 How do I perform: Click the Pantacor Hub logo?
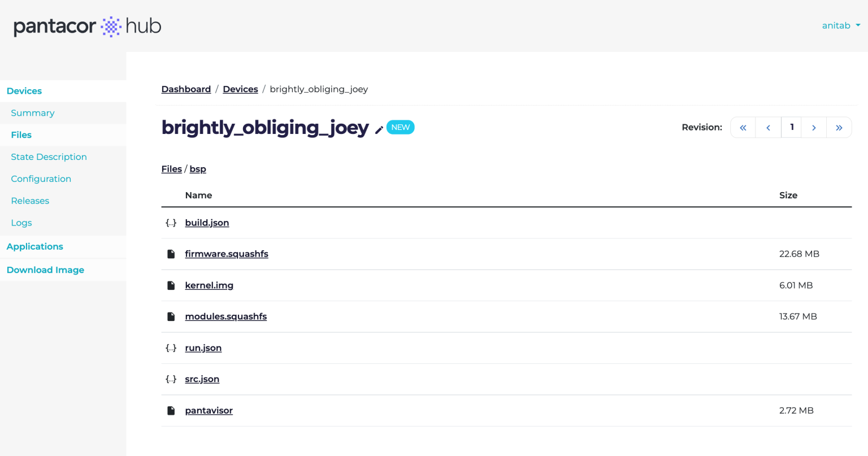(88, 26)
